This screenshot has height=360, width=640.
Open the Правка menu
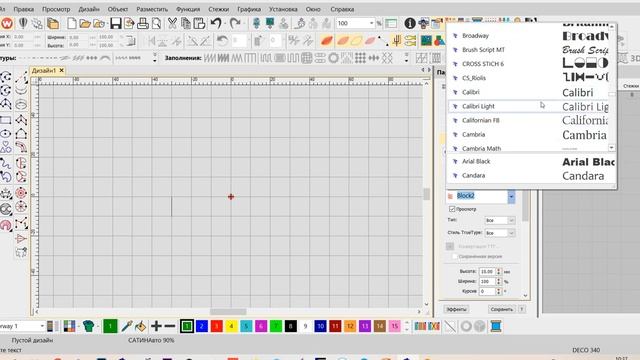tap(24, 9)
